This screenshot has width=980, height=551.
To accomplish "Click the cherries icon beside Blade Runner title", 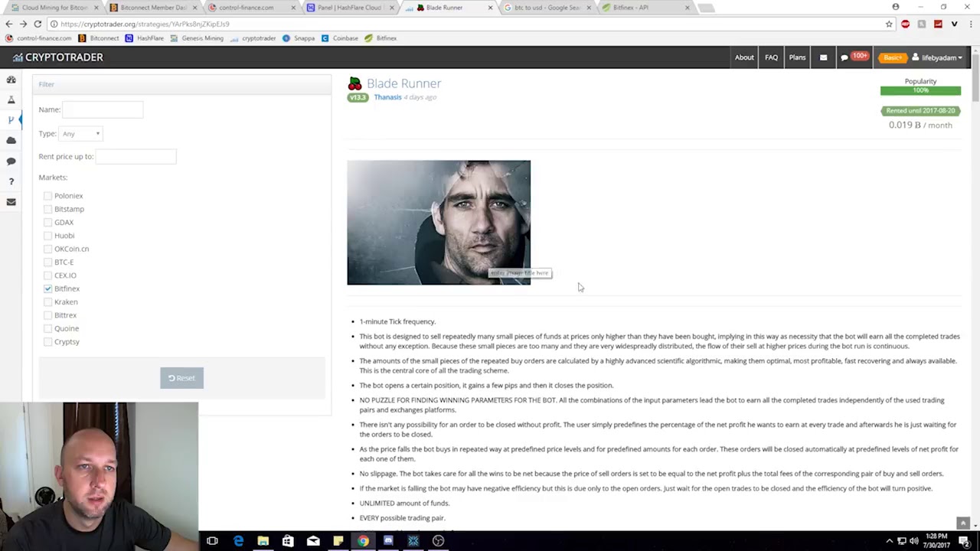I will click(354, 83).
